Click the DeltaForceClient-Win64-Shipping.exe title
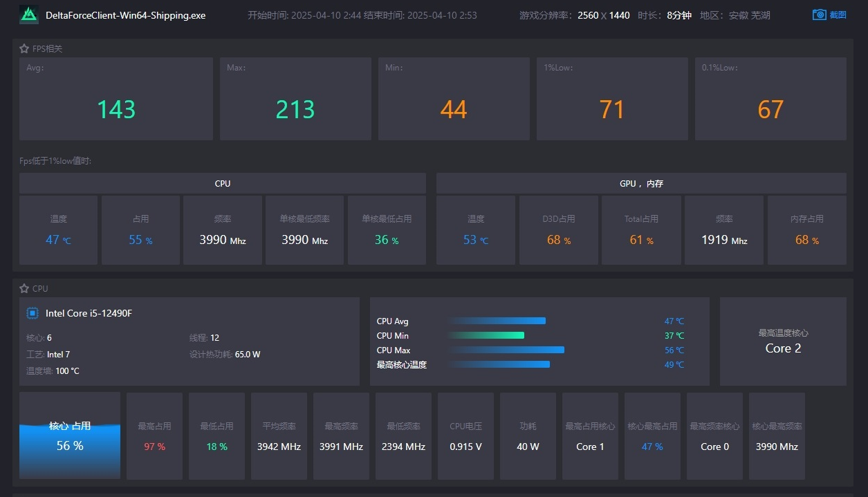The image size is (868, 497). (125, 15)
